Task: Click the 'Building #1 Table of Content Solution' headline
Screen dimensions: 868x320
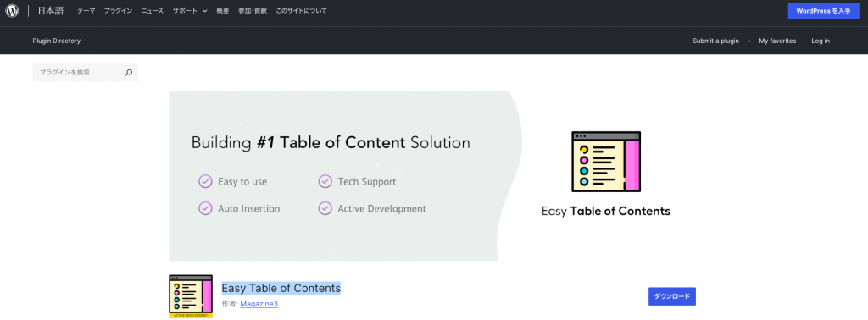Action: (331, 142)
